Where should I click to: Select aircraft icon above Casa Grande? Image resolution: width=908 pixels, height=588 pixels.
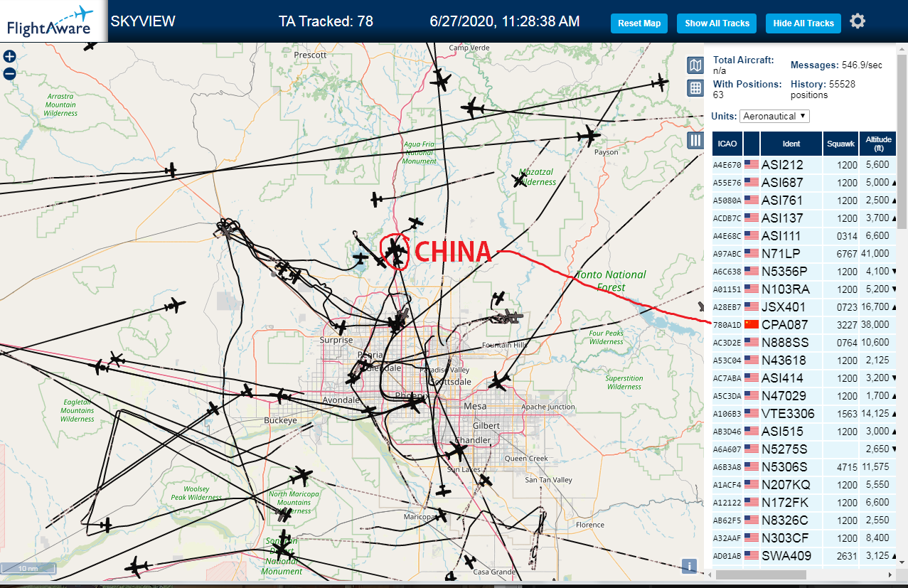(x=469, y=562)
